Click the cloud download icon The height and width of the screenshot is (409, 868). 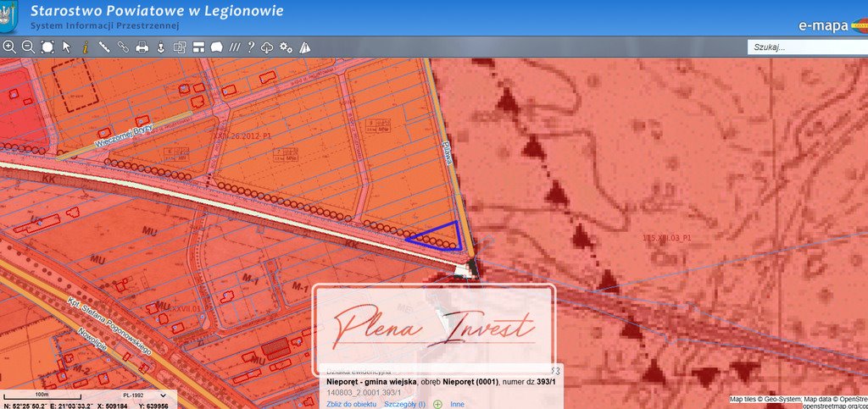[x=267, y=47]
